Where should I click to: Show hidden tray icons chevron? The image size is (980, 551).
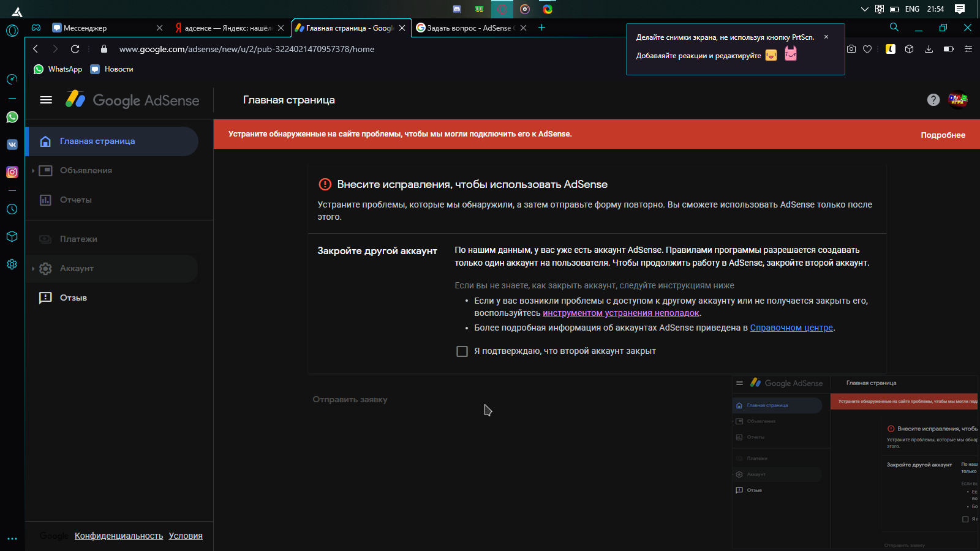tap(864, 9)
